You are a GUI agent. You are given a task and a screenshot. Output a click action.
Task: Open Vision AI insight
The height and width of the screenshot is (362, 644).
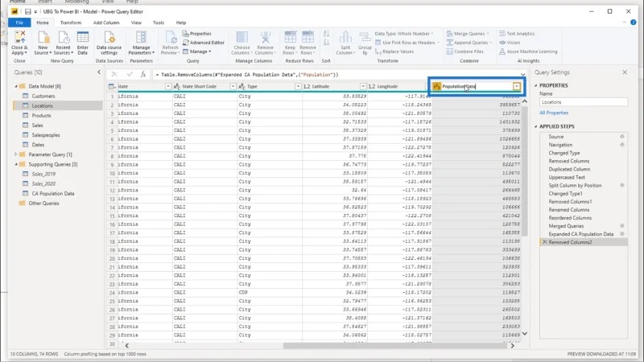(x=510, y=43)
